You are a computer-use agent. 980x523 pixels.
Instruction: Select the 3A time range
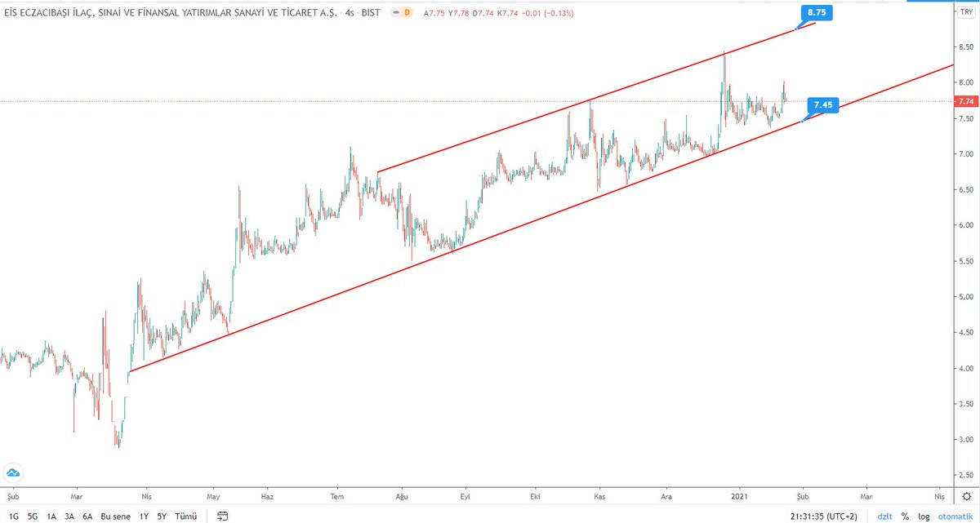[x=69, y=516]
